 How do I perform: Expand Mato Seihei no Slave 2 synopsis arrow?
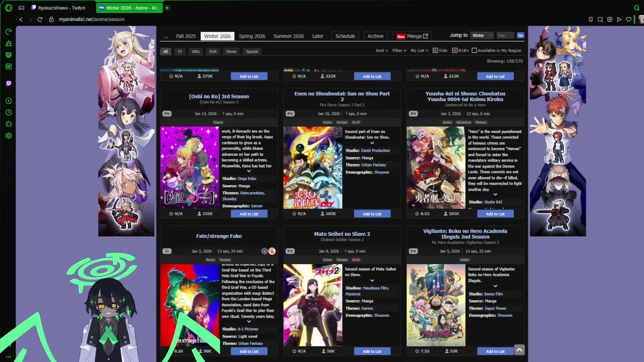372,281
